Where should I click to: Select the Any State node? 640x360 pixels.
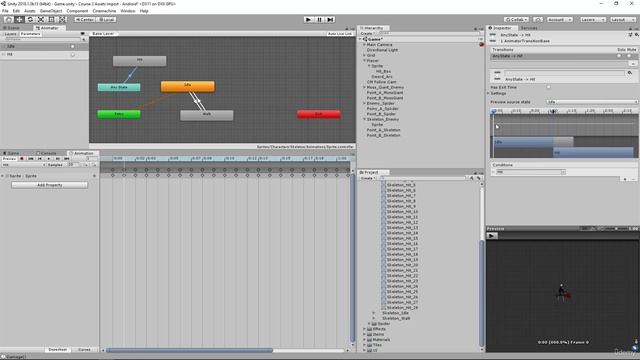119,87
